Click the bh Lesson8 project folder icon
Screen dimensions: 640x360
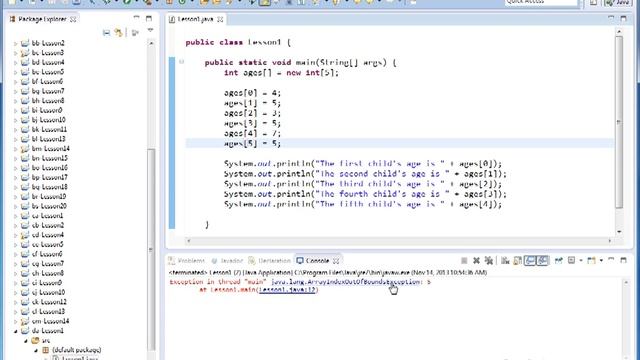25,101
